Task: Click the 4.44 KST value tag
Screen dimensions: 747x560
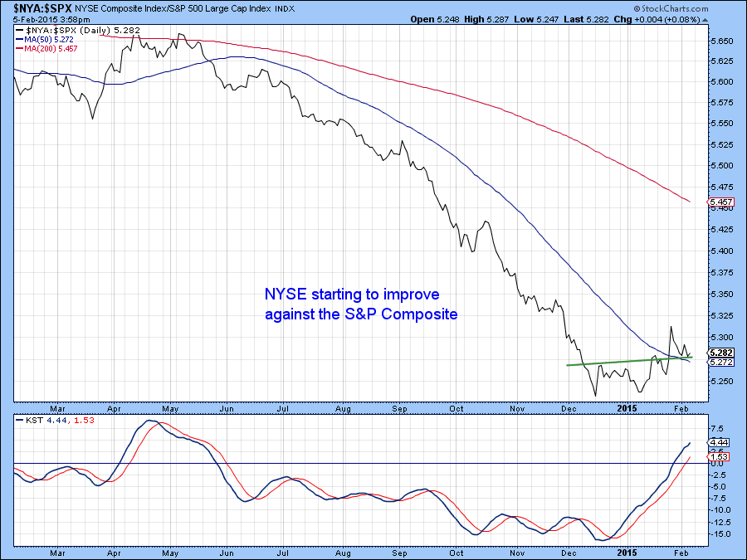Action: (x=720, y=442)
